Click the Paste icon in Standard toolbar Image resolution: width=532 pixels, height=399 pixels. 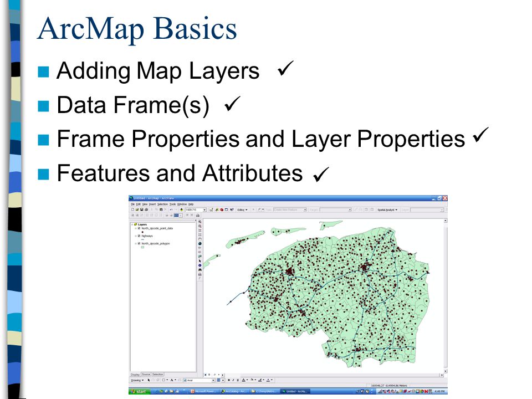tap(161, 209)
